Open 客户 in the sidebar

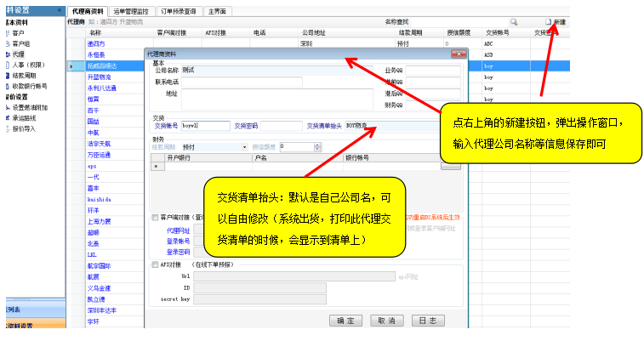pyautogui.click(x=17, y=32)
